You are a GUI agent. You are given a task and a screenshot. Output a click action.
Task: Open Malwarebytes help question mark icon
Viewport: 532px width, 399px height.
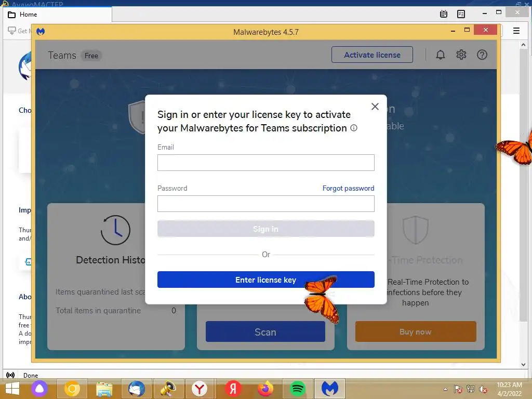click(482, 55)
